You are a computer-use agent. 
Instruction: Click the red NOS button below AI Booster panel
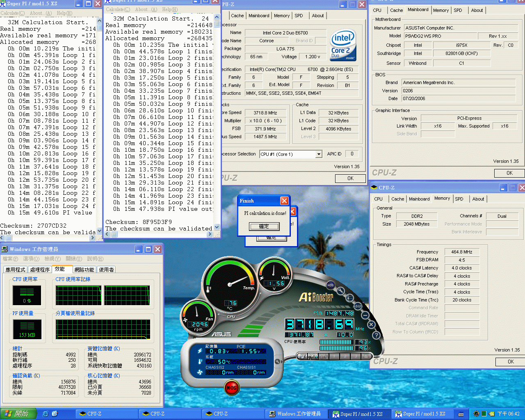(232, 388)
